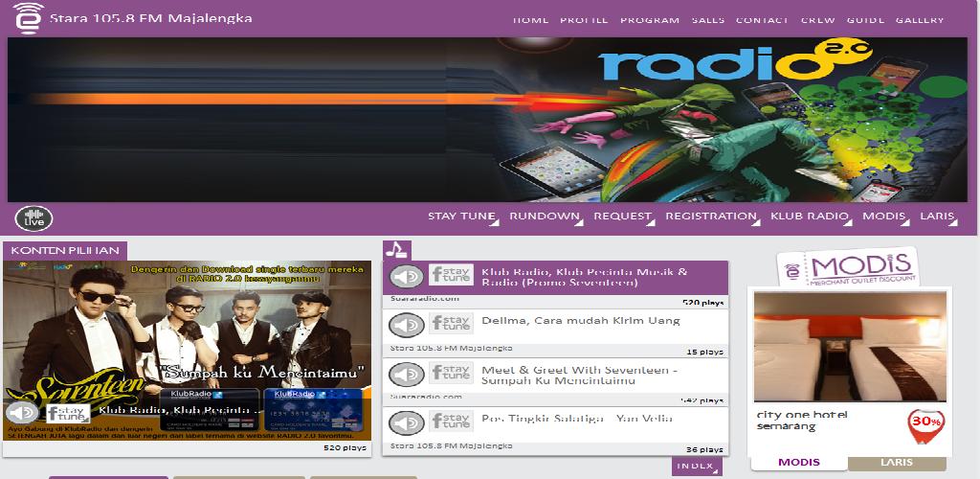Click speaker icon on Seventeen featured banner
This screenshot has height=479, width=980.
pyautogui.click(x=23, y=413)
